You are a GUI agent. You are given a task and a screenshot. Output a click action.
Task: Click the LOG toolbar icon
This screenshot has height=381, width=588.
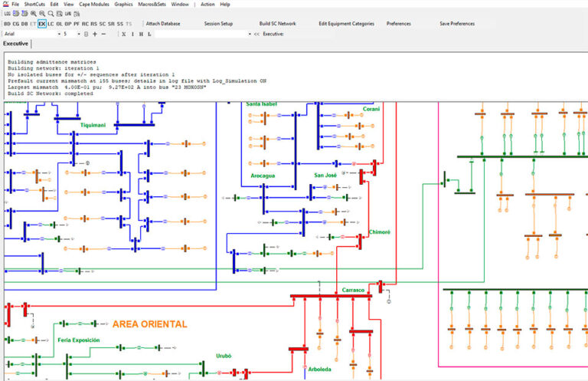tap(7, 14)
